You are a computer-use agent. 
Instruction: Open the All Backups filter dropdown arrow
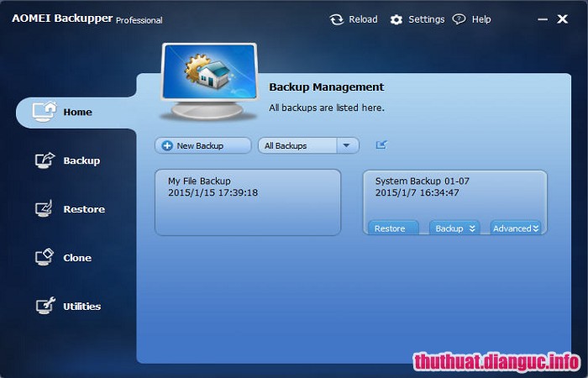(x=347, y=145)
